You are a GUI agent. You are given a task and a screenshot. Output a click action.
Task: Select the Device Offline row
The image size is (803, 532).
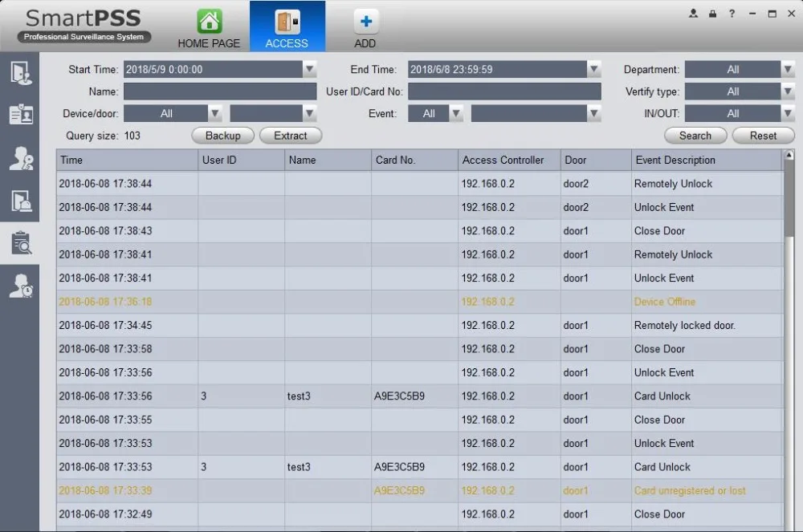[x=420, y=302]
